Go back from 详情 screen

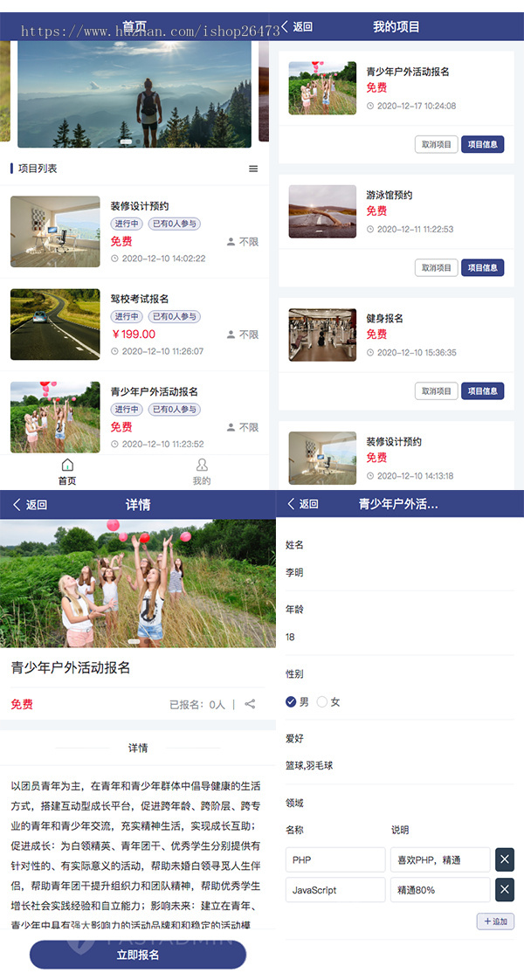(30, 505)
